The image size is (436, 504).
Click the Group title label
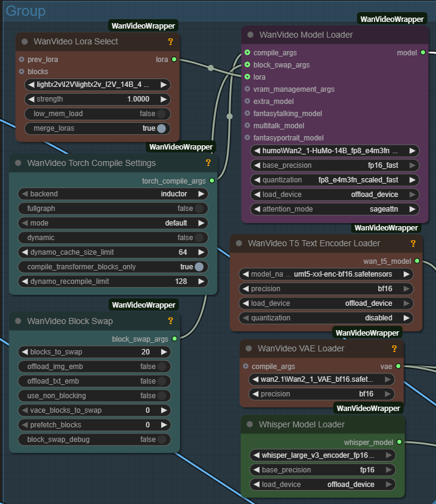26,11
